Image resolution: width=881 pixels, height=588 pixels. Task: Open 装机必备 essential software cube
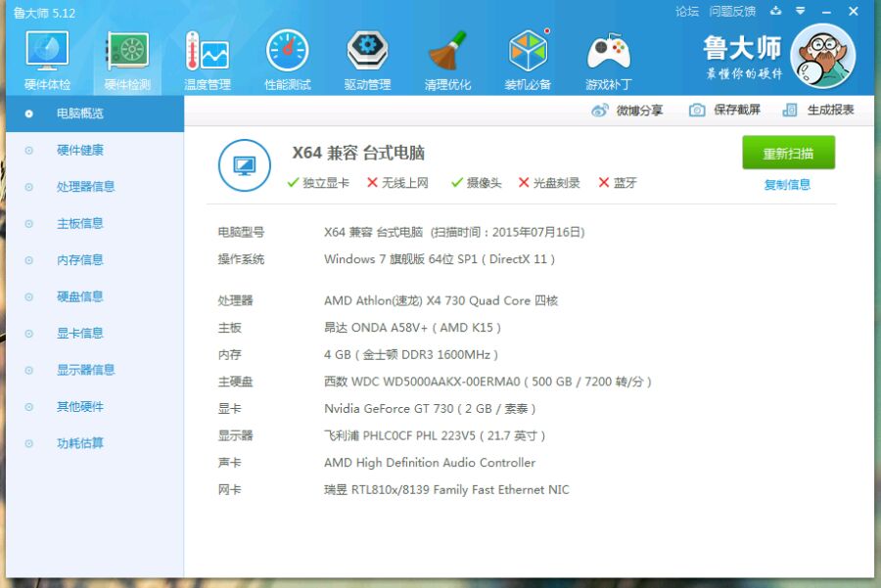click(x=529, y=51)
